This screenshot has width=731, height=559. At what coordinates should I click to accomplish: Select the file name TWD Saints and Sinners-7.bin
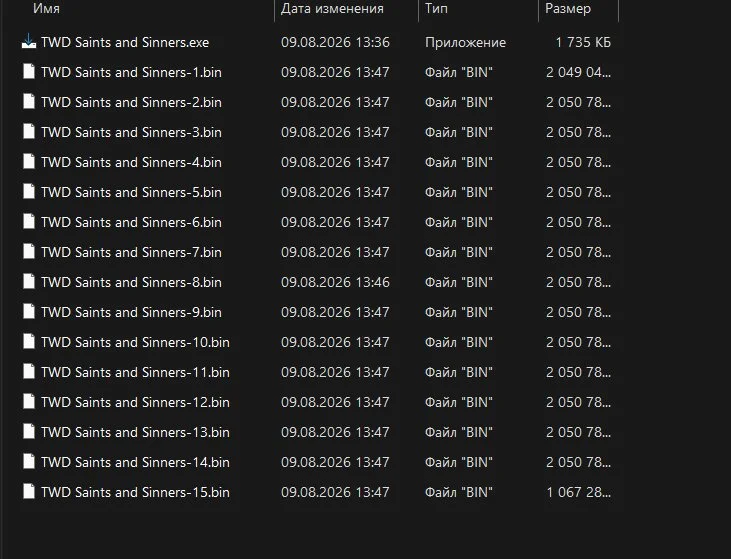coord(131,252)
